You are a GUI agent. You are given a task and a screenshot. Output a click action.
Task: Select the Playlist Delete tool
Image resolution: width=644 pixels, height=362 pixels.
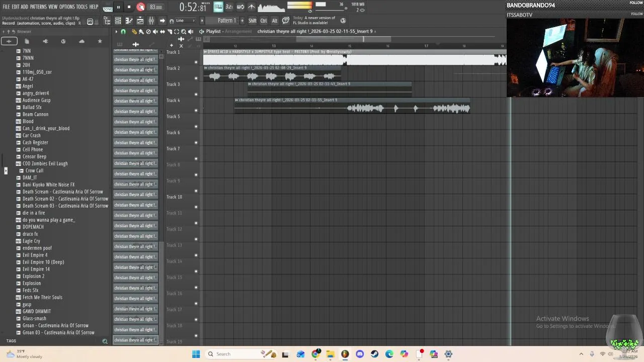pos(148,32)
